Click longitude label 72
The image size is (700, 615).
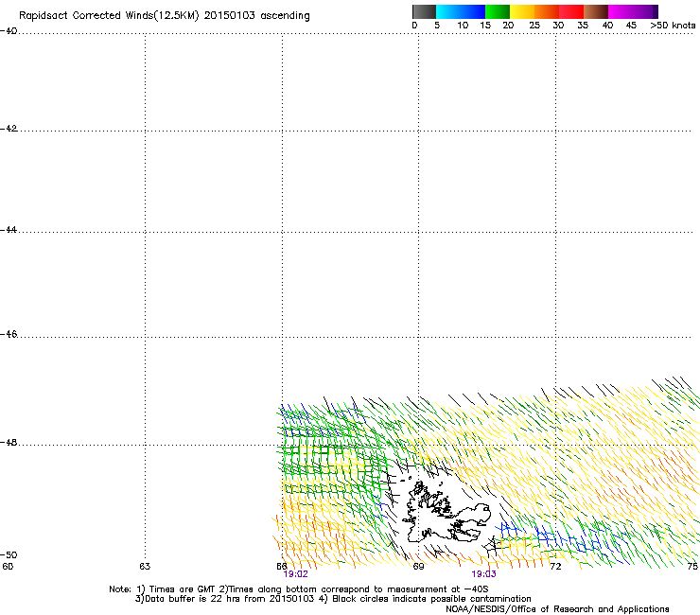pos(555,567)
